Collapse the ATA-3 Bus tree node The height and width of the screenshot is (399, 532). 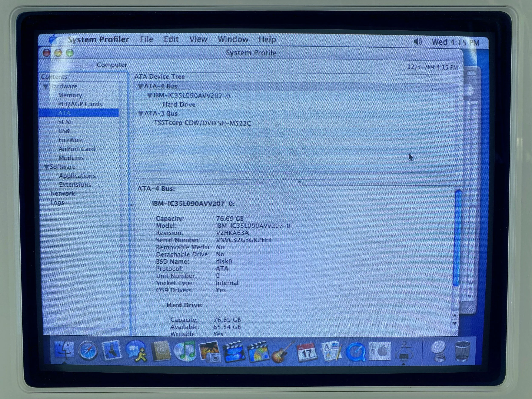(141, 114)
